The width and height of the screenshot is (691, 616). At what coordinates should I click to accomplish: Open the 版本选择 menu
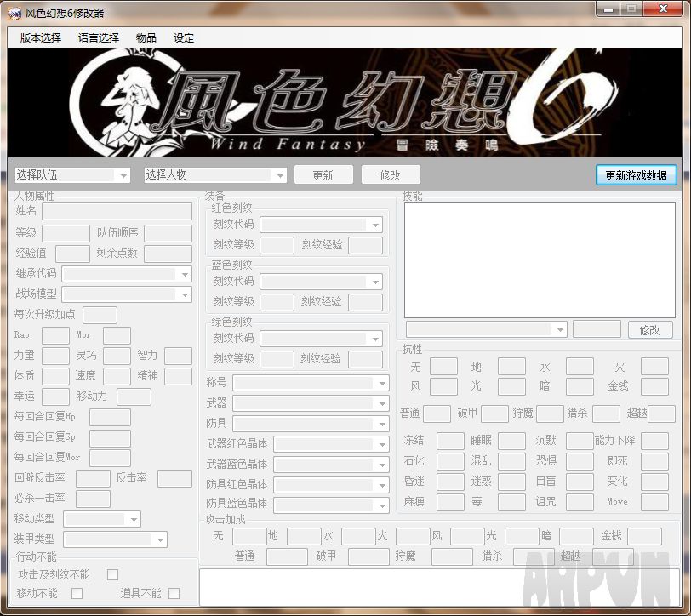tap(41, 38)
